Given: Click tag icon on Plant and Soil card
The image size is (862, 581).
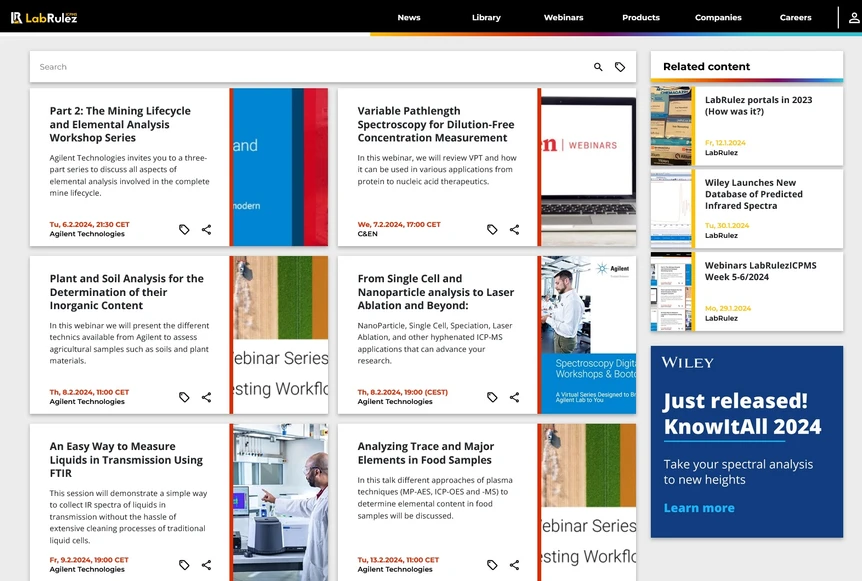Looking at the screenshot, I should click(x=184, y=397).
